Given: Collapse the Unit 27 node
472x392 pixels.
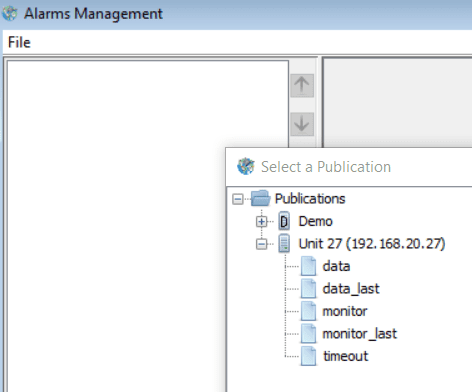Looking at the screenshot, I should pos(262,244).
